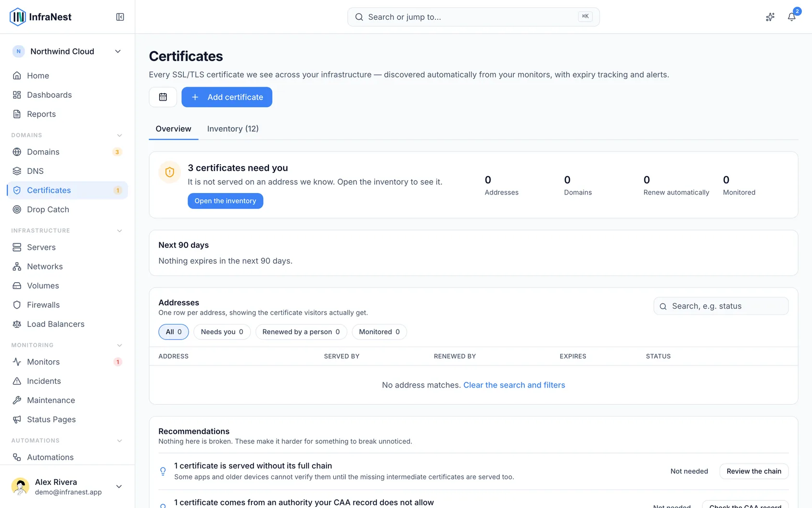This screenshot has height=508, width=812.
Task: Open Volumes page
Action: click(67, 286)
